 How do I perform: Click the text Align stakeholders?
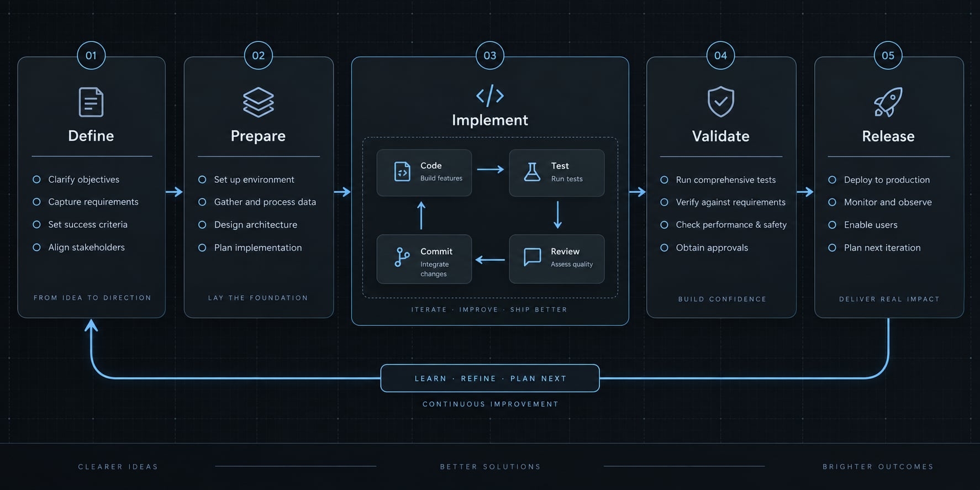tap(86, 247)
